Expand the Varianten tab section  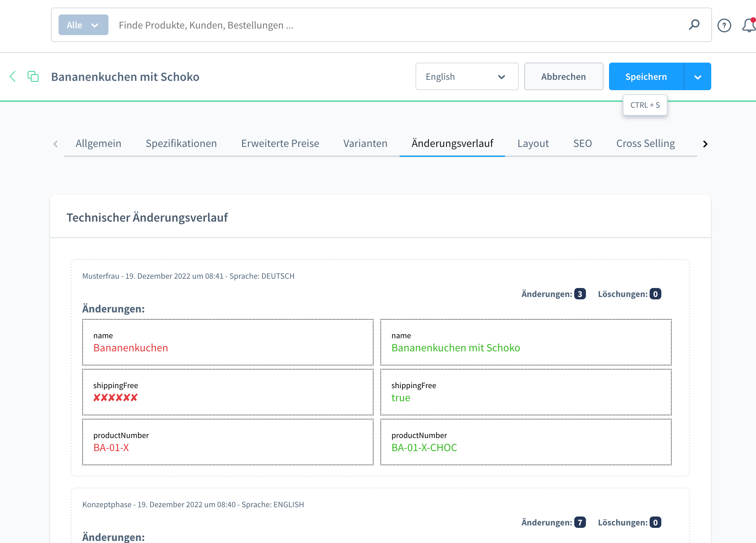pos(365,144)
